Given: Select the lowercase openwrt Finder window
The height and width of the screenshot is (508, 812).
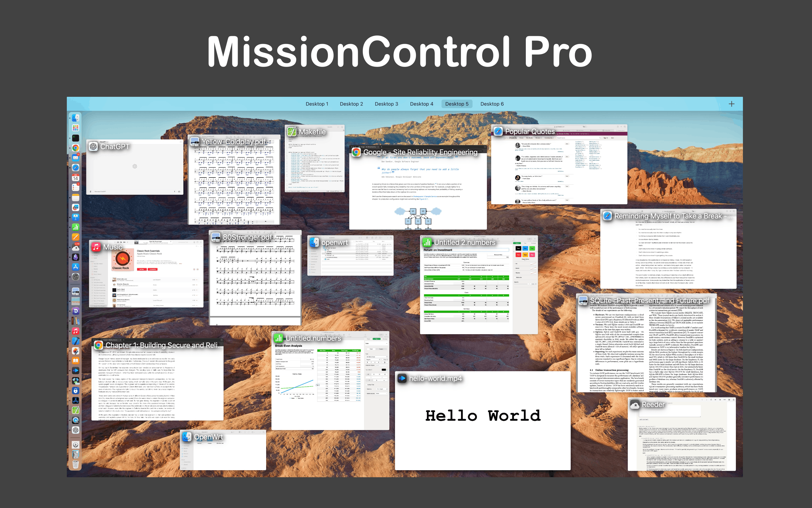Looking at the screenshot, I should tap(350, 256).
